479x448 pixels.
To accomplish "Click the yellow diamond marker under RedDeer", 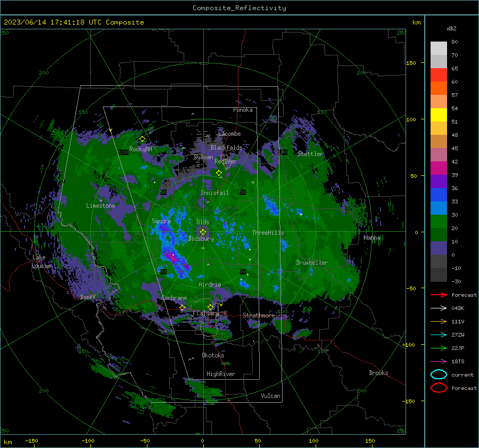I will click(x=219, y=173).
